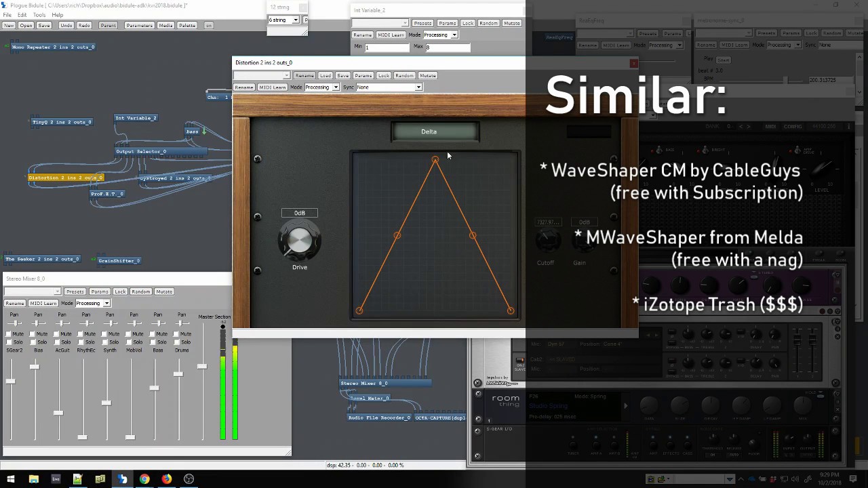Open Mode dropdown in Int Variable_2 window
The height and width of the screenshot is (488, 868).
[440, 35]
